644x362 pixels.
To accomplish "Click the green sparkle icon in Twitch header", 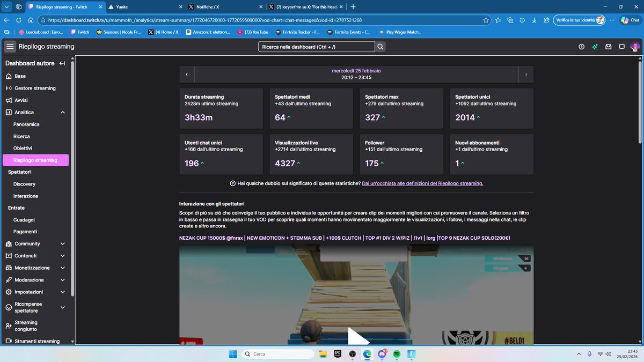I will tap(595, 47).
